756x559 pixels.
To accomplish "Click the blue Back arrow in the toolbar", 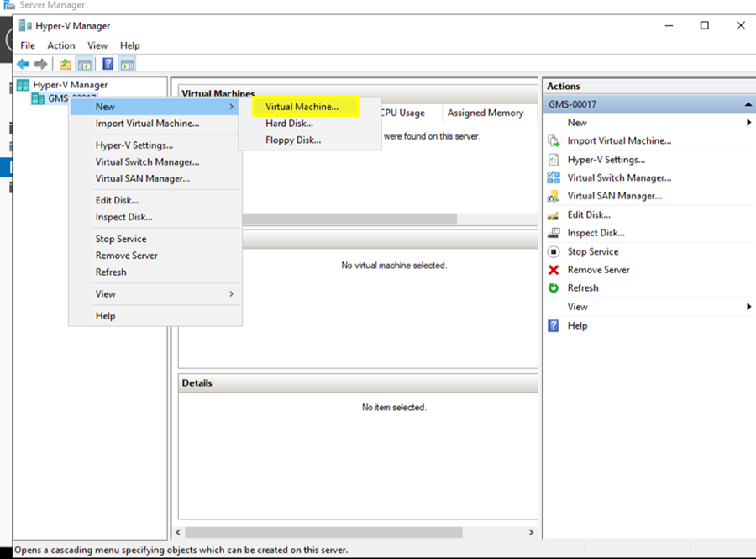I will pos(23,64).
